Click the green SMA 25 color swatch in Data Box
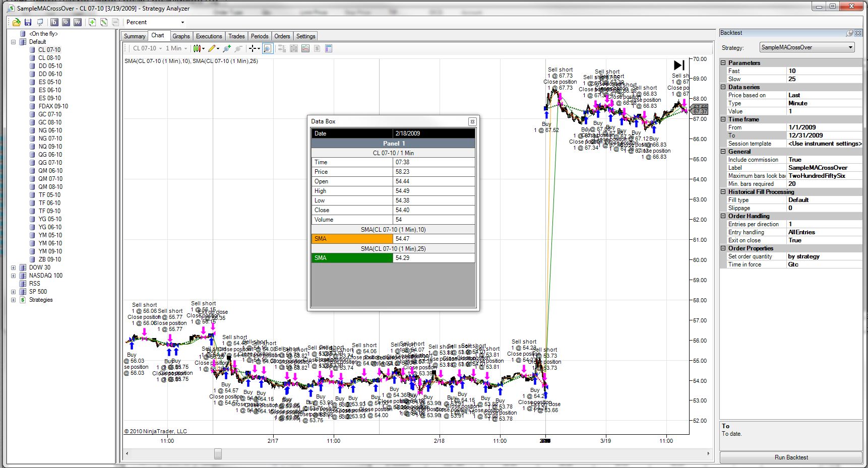This screenshot has height=468, width=868. 352,258
